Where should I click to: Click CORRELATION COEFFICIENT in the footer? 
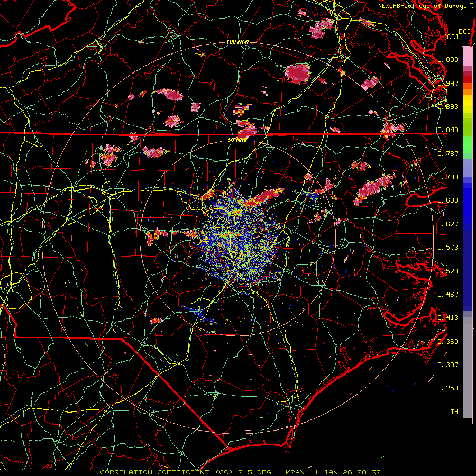[x=155, y=472]
